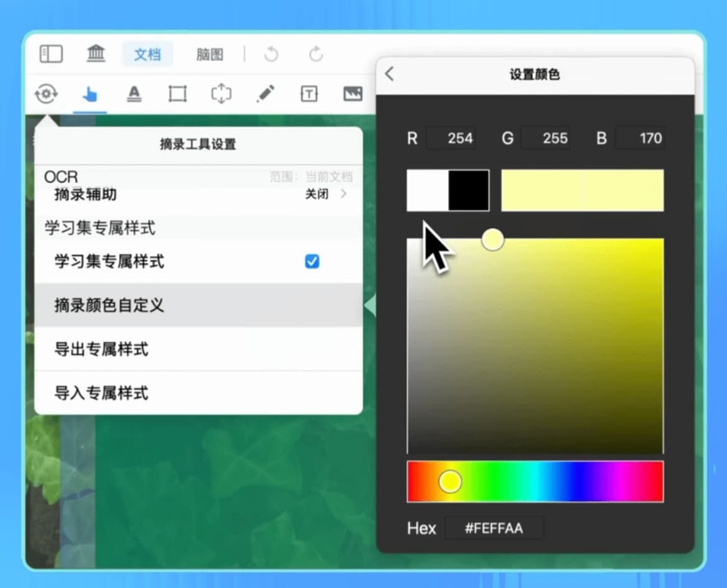
Task: Click the Hex color input field
Action: (x=494, y=528)
